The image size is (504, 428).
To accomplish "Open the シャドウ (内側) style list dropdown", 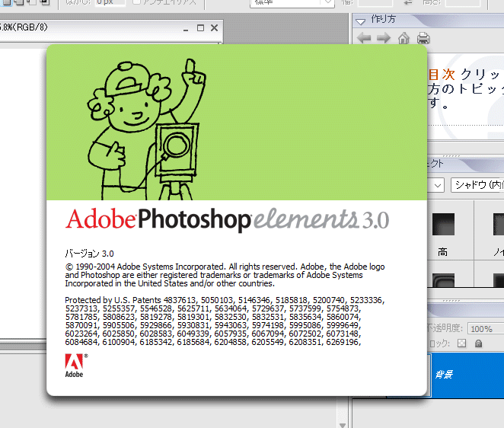I will [x=477, y=185].
